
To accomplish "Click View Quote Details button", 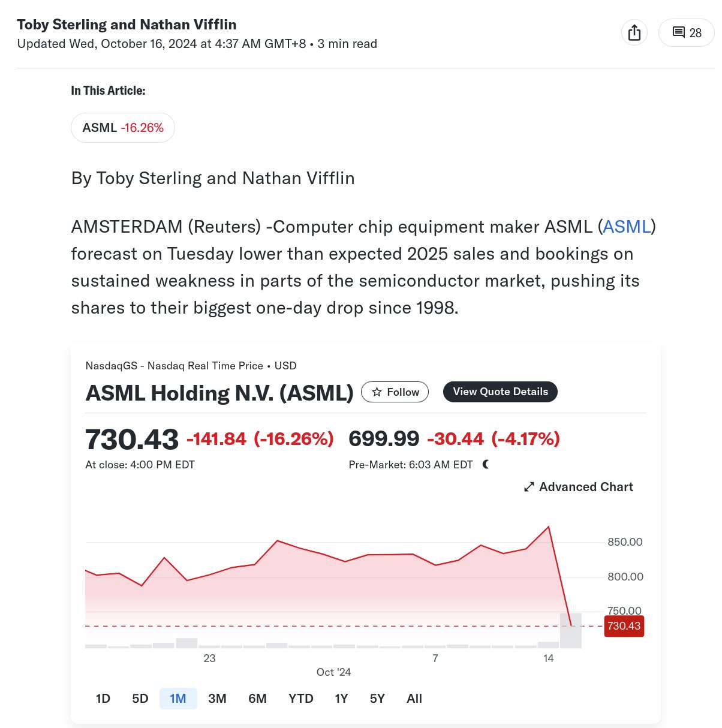I will (x=500, y=392).
